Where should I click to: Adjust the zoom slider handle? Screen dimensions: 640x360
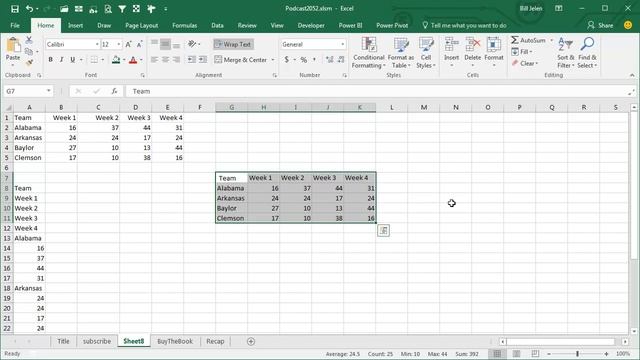[x=577, y=353]
